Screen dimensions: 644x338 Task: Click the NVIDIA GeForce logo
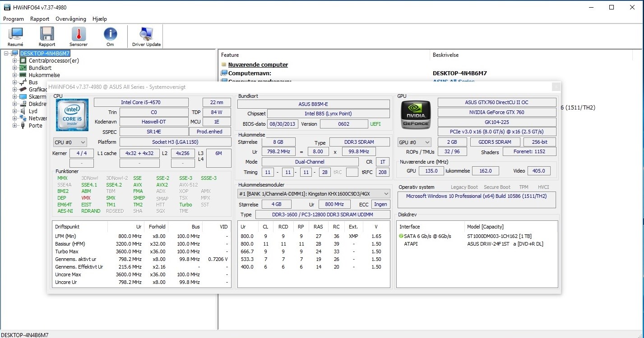point(416,115)
